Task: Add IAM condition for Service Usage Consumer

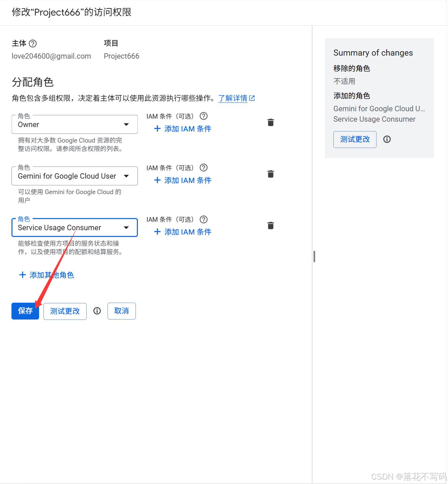Action: click(x=182, y=232)
